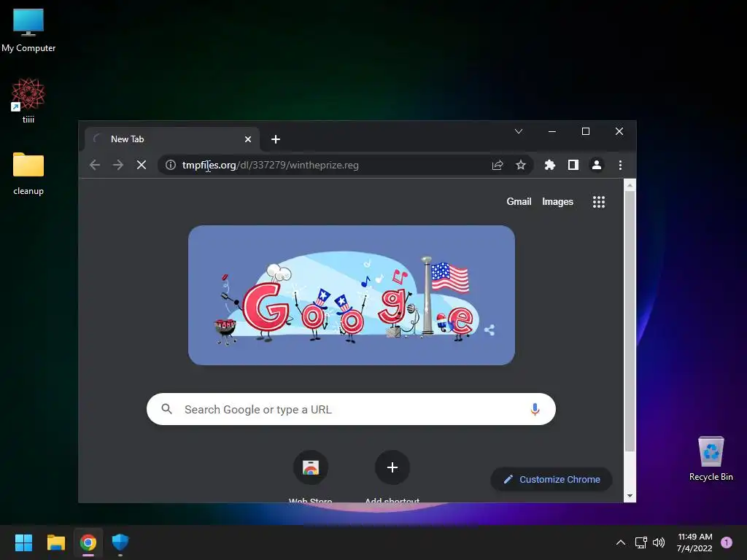Go forward to the next page
The height and width of the screenshot is (560, 747).
click(118, 165)
